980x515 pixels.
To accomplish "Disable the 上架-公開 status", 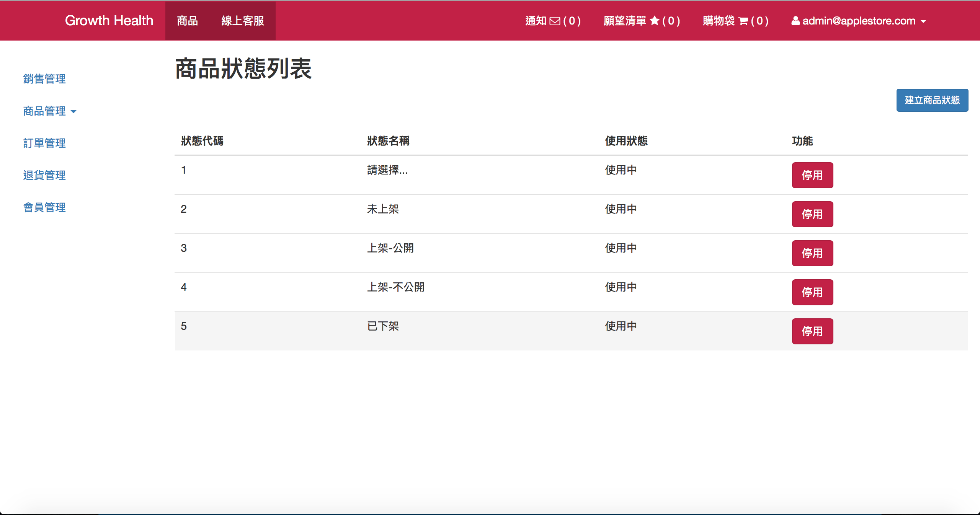I will (x=812, y=253).
